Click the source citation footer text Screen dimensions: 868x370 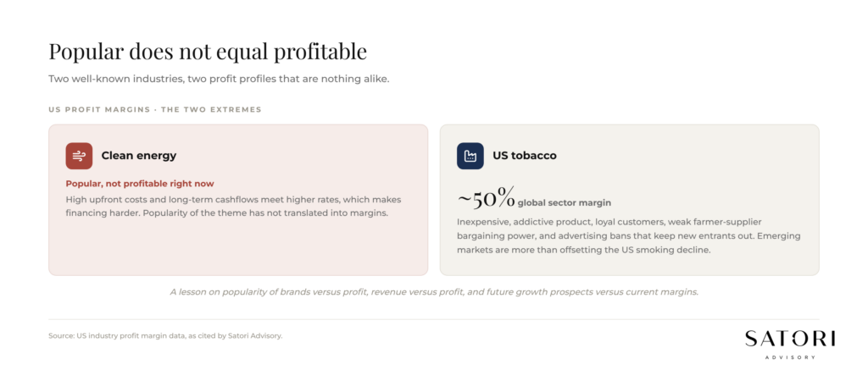coord(165,335)
